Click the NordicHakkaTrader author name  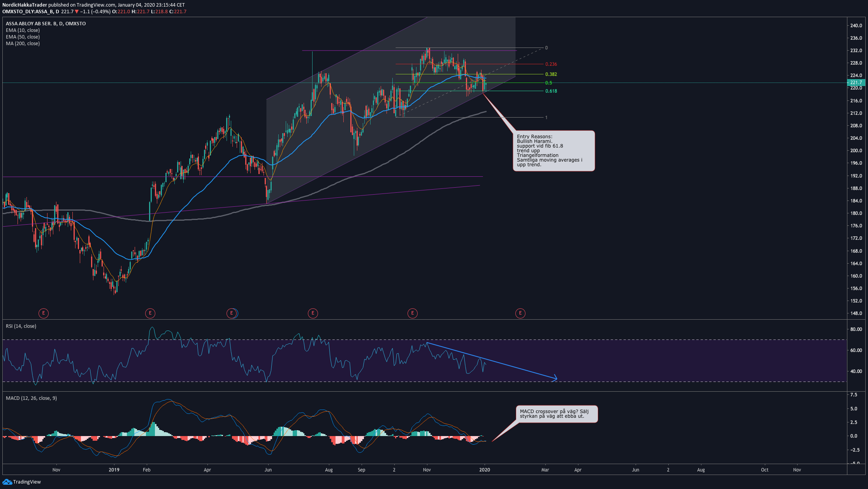(25, 5)
